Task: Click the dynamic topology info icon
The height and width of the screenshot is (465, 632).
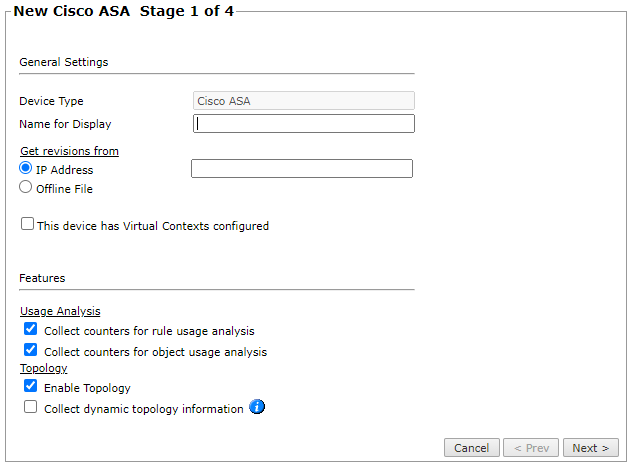Action: tap(257, 407)
